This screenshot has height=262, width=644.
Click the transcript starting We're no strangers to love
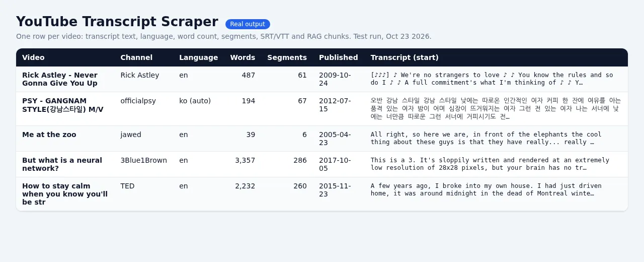492,79
